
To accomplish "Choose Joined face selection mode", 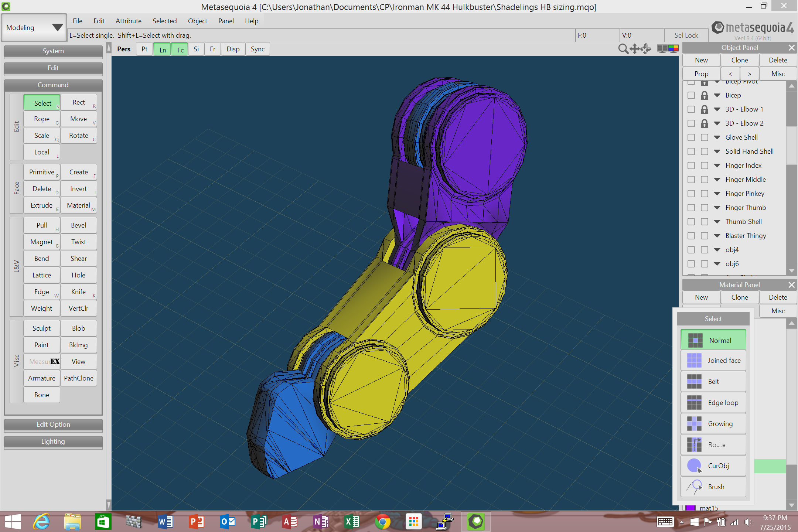I will tap(713, 361).
